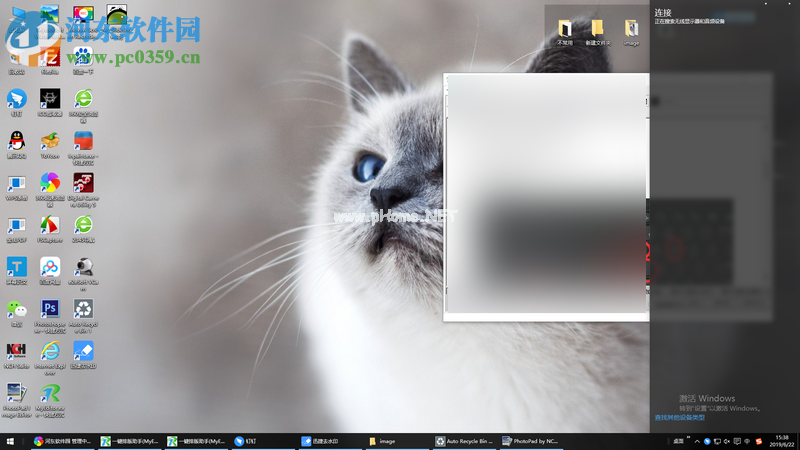The width and height of the screenshot is (800, 450).
Task: Open the blue eraser watermark remover shortcut
Action: 83,355
